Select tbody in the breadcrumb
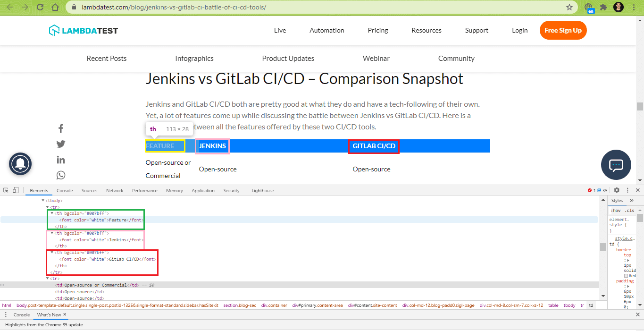This screenshot has height=331, width=644. [x=569, y=306]
